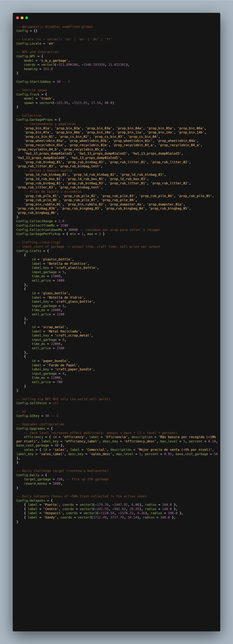Click the line 'Config.SellPoint = nil'

[37, 403]
